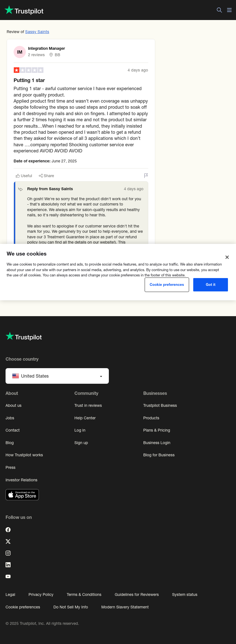Viewport: 236px width, 644px height.
Task: Accept cookies with Got it
Action: (x=210, y=285)
